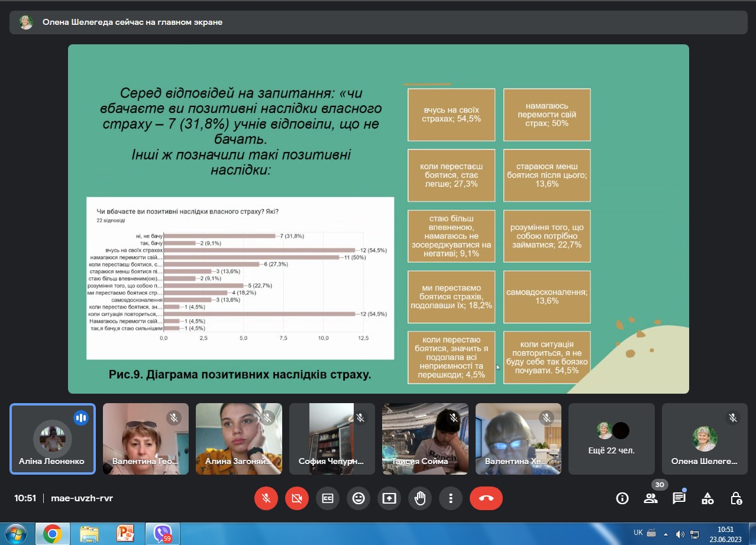Open PowerPoint from the taskbar

click(125, 533)
